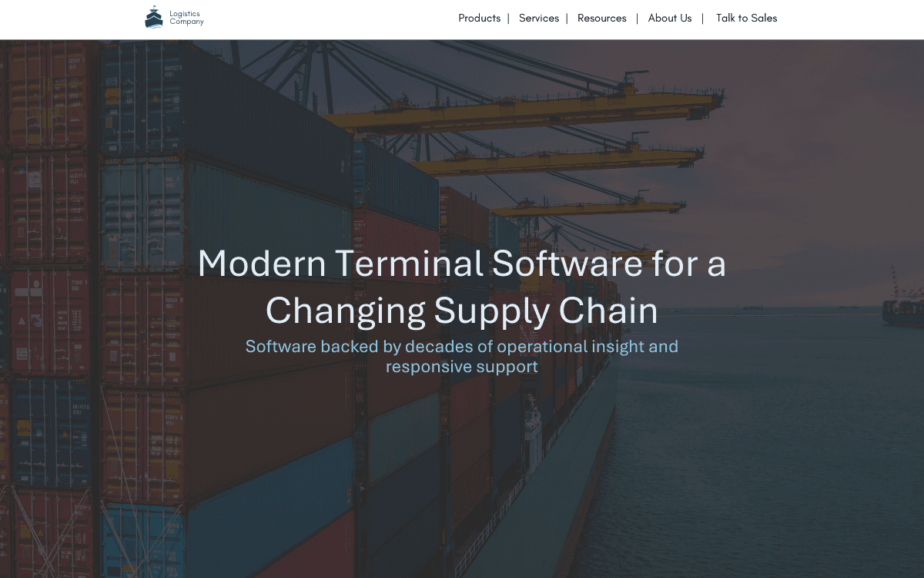The width and height of the screenshot is (924, 578).
Task: Click the separator before Talk to Sales
Action: [702, 18]
